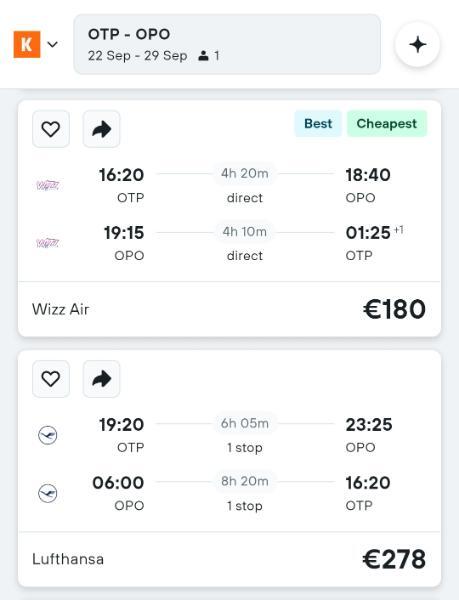
Task: View the 8h 20m return stop details
Action: point(245,493)
